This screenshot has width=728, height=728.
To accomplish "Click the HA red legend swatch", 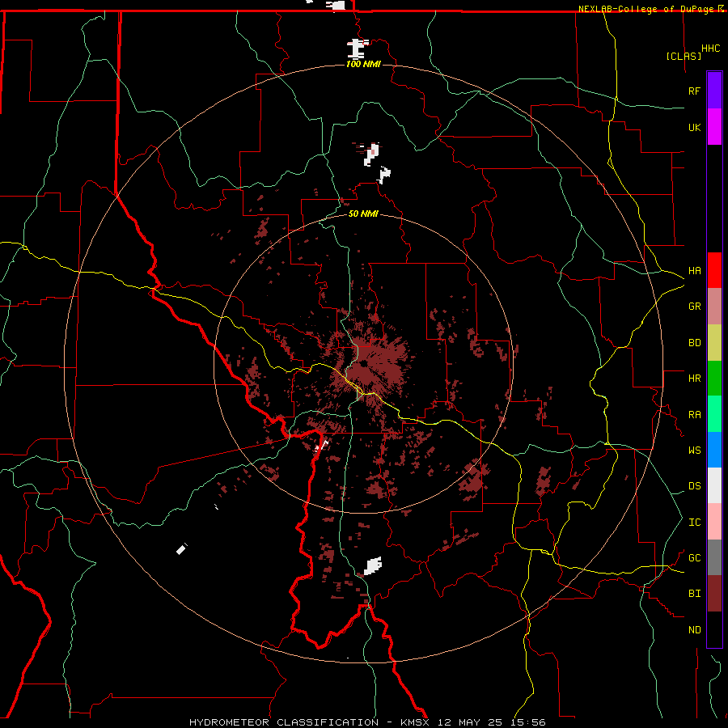I will point(714,270).
